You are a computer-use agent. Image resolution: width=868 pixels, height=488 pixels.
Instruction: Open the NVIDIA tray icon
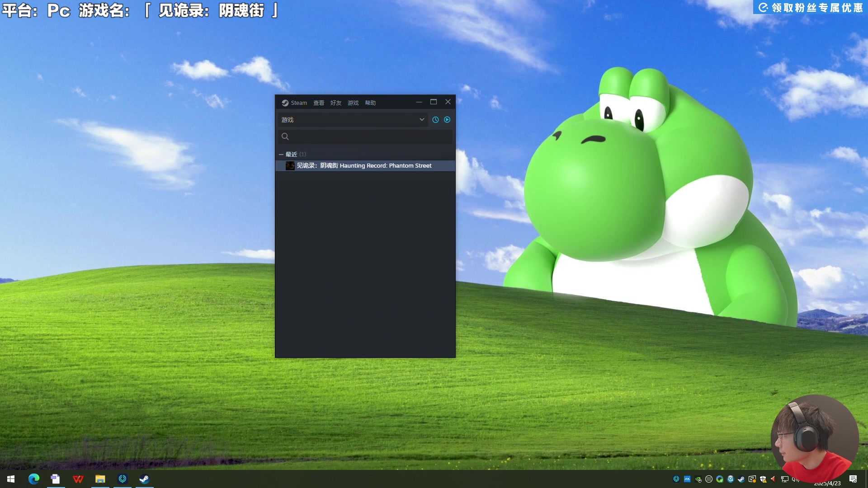698,479
